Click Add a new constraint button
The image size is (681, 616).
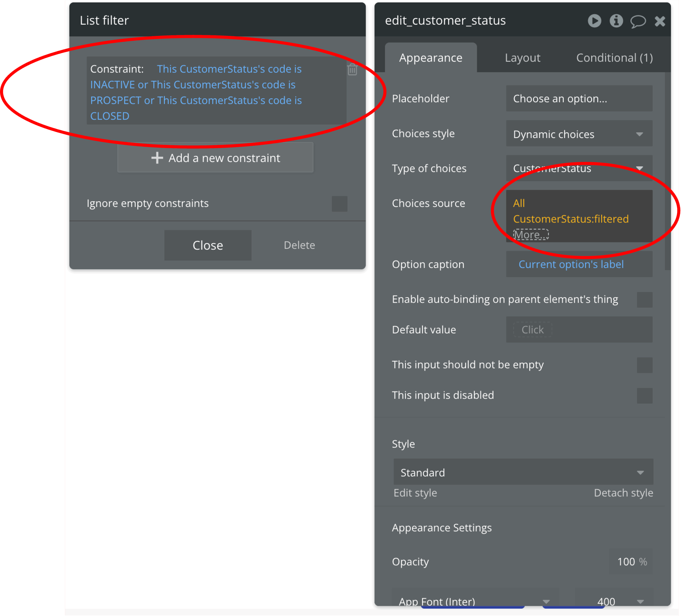coord(215,158)
